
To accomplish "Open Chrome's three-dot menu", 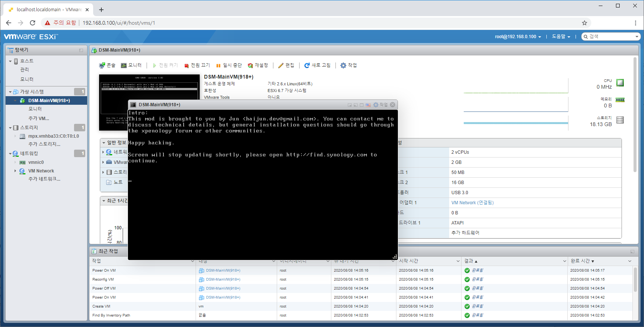I will pos(635,23).
